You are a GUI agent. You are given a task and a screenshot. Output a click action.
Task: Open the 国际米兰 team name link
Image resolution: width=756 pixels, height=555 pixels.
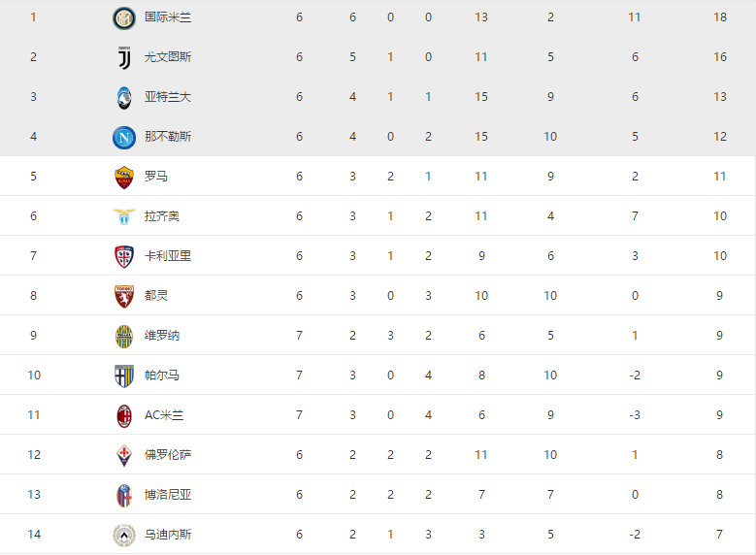168,17
